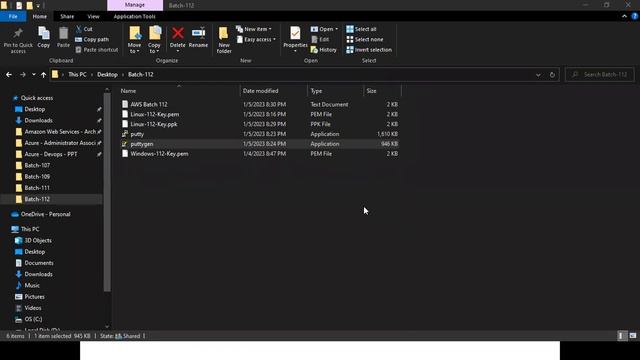
Task: Delete the selected file with the red X
Action: pos(178,38)
